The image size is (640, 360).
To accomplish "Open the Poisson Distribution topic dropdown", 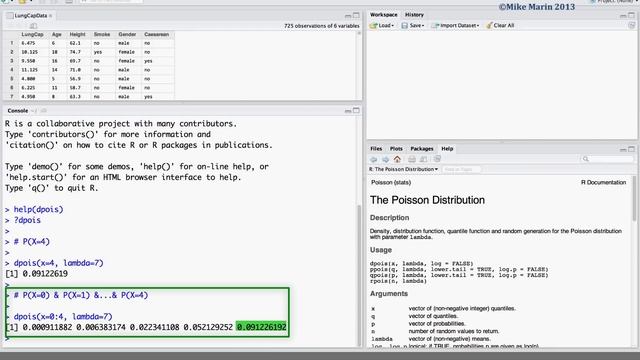I will pos(403,169).
